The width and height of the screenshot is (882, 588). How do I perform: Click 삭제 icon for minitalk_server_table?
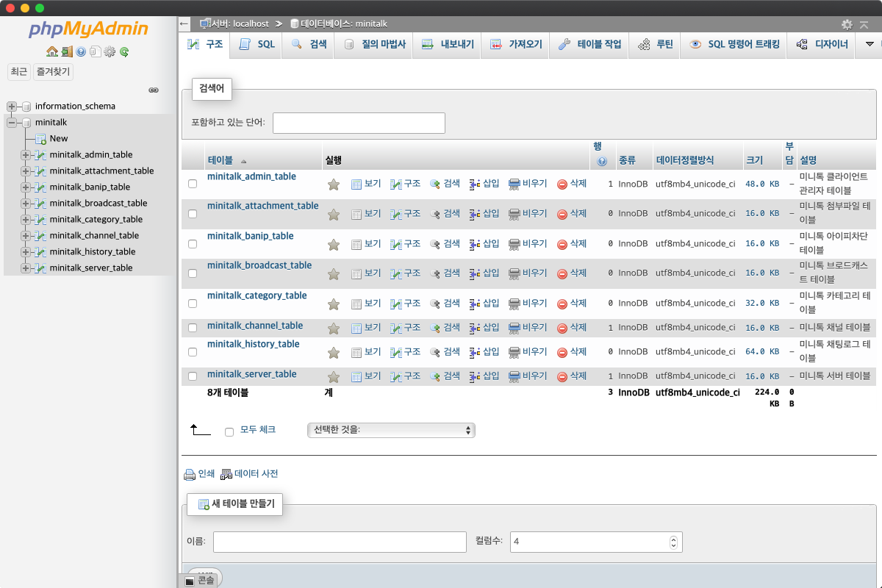[562, 376]
